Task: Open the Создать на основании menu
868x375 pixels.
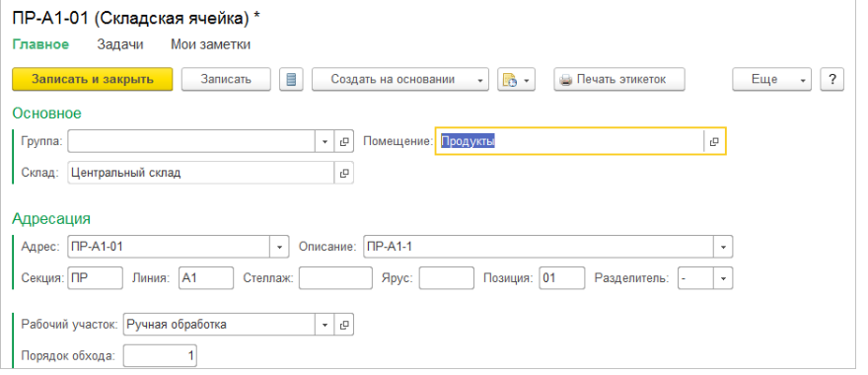Action: point(400,79)
